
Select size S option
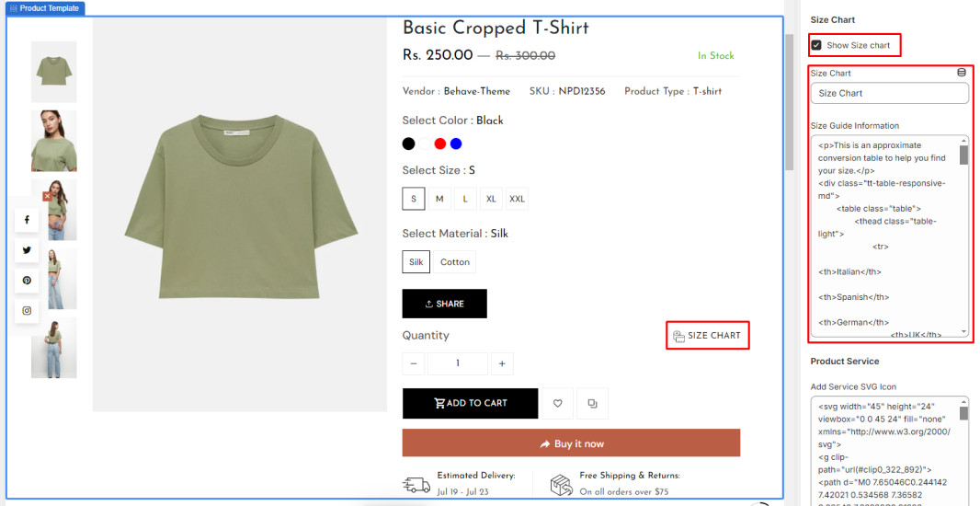pos(414,199)
